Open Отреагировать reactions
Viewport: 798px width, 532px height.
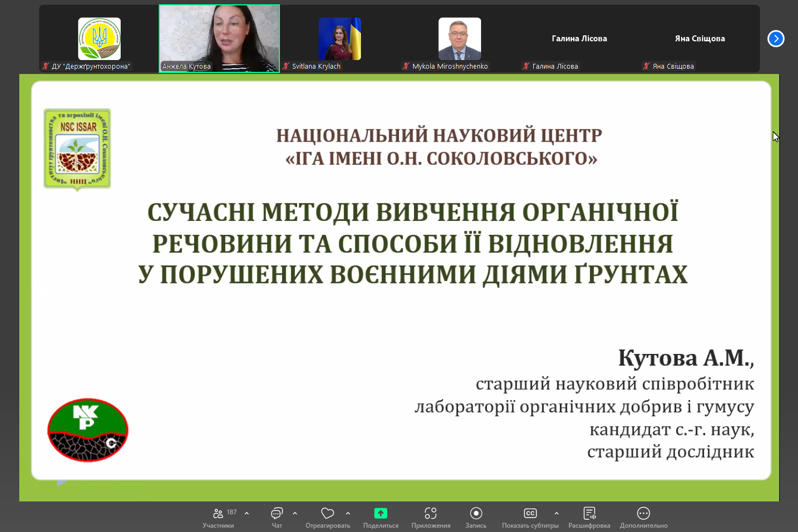click(328, 518)
